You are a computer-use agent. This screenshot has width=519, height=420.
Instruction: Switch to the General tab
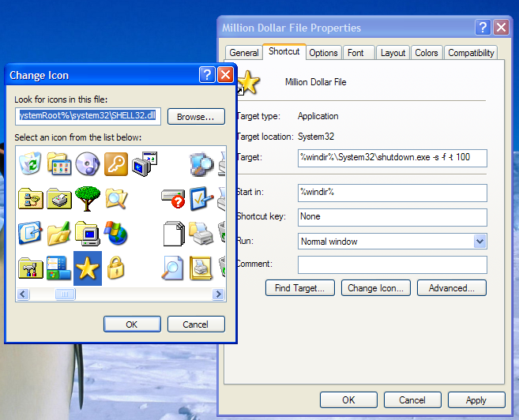coord(244,53)
